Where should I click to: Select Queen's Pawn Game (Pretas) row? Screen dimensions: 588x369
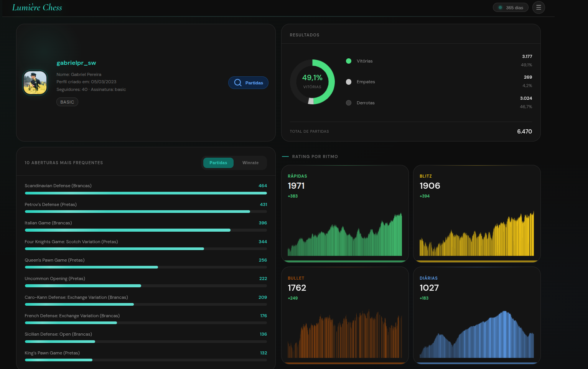146,264
